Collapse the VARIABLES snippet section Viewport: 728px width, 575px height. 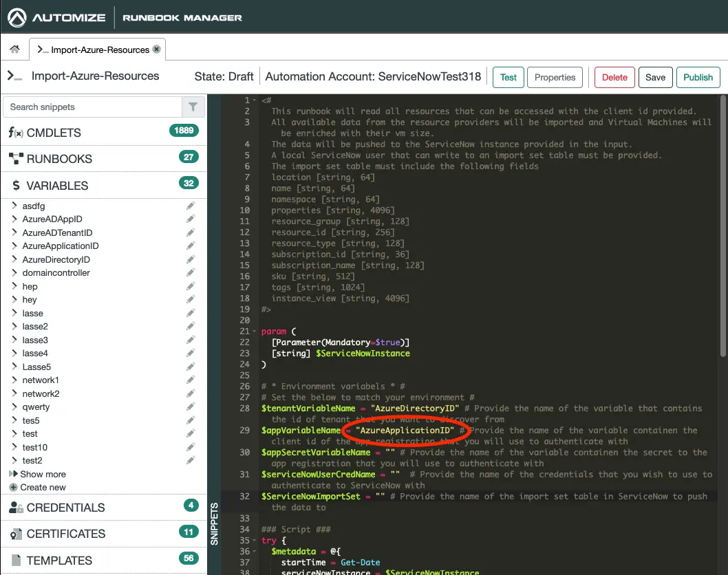pyautogui.click(x=104, y=185)
